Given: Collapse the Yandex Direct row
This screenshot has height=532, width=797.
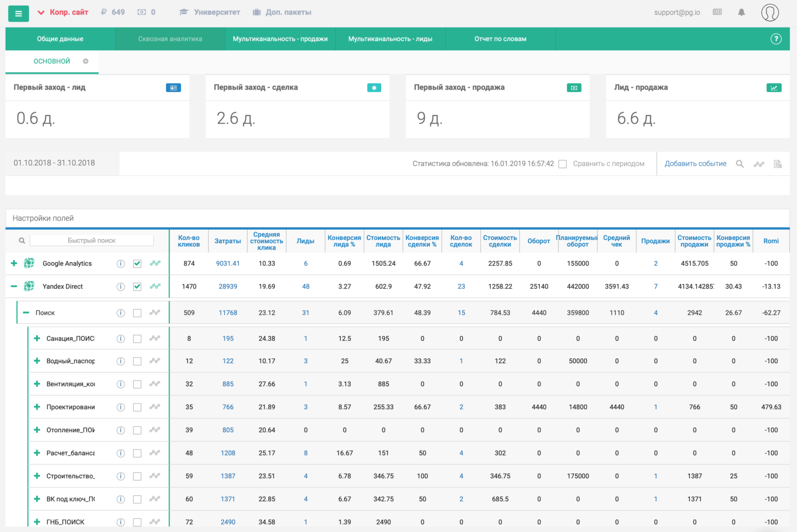Looking at the screenshot, I should [x=14, y=286].
